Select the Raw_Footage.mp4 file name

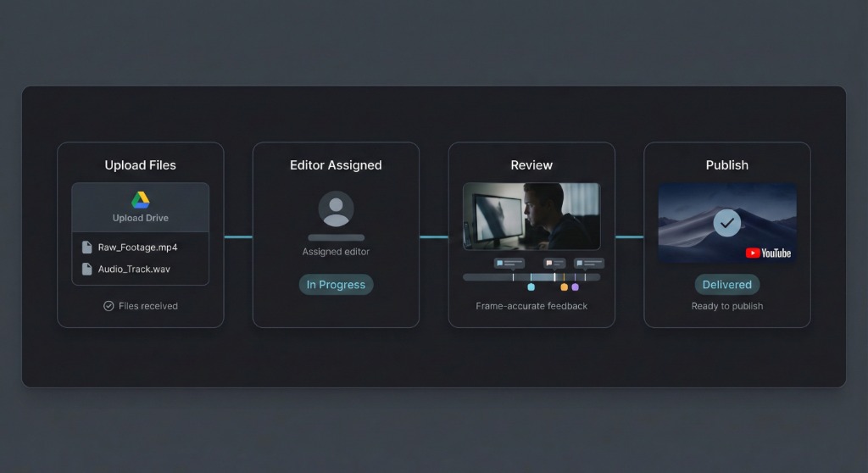[138, 247]
